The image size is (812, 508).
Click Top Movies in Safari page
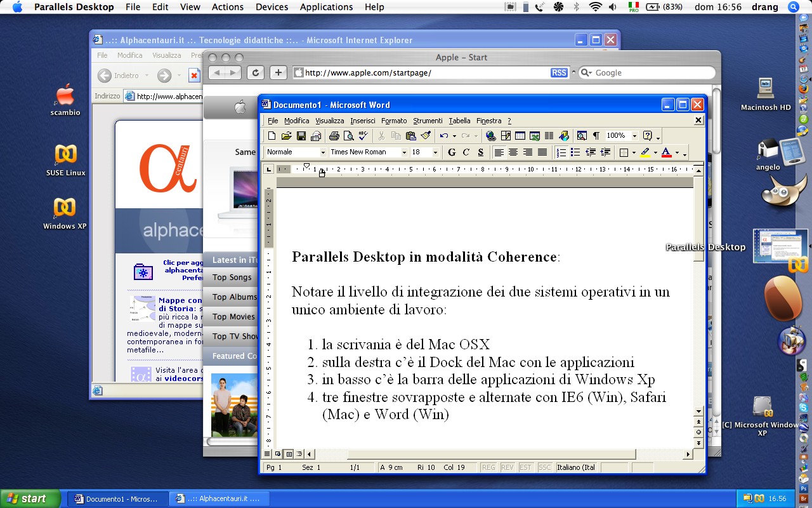tap(233, 317)
